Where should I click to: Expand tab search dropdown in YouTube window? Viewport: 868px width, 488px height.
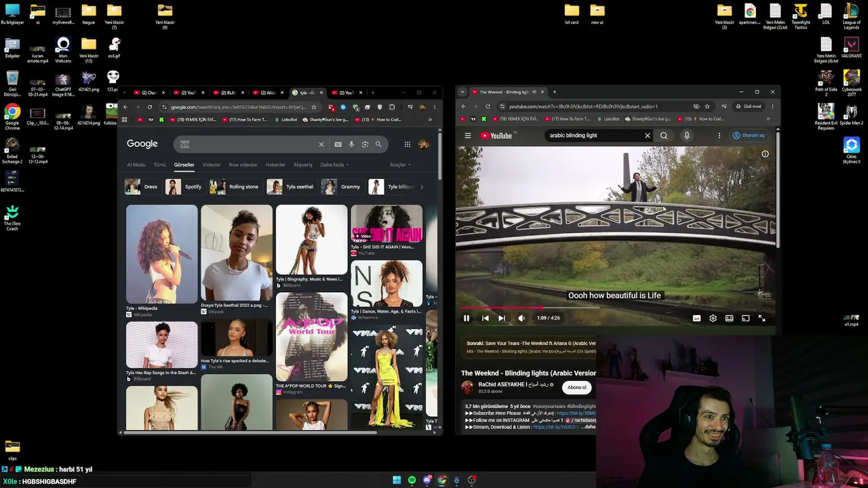pos(462,92)
